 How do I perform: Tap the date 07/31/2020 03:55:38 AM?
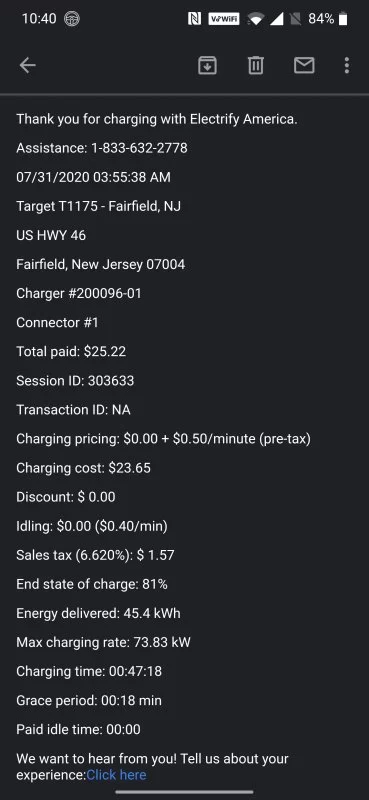[93, 178]
